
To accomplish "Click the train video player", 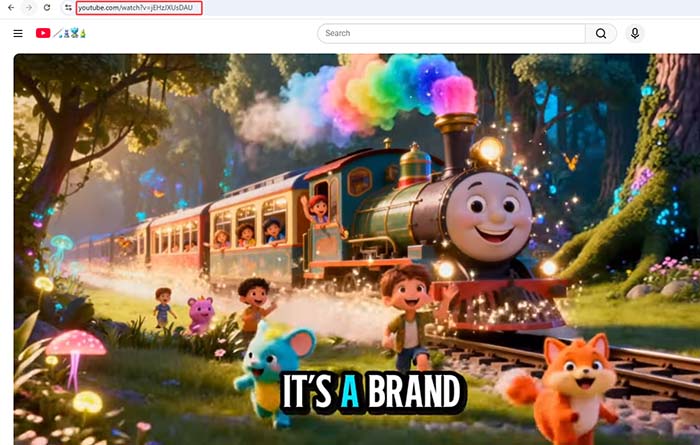I will click(357, 249).
